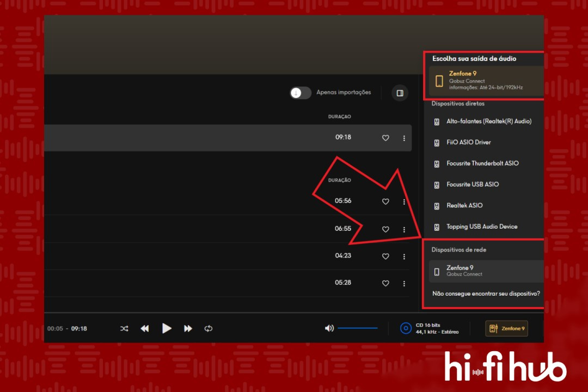588x392 pixels.
Task: Adjust the volume slider
Action: (x=357, y=328)
